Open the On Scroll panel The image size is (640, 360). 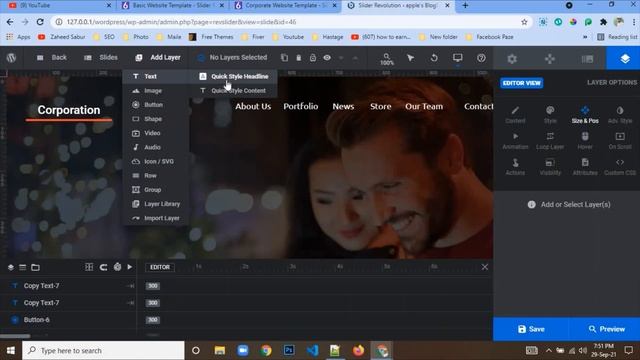pyautogui.click(x=620, y=141)
